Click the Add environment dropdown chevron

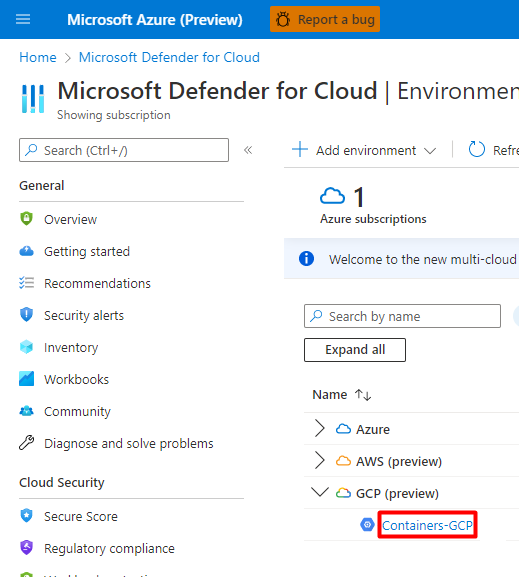(x=430, y=151)
